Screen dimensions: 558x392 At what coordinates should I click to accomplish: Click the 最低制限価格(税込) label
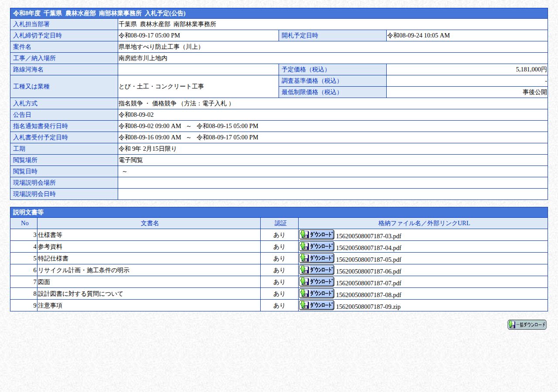click(x=312, y=92)
